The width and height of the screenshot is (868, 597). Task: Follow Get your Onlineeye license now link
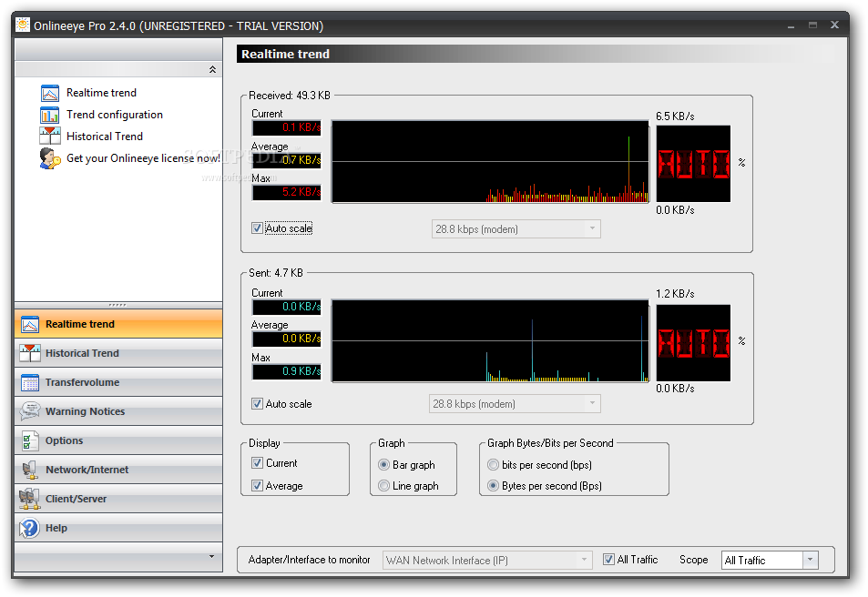point(143,158)
